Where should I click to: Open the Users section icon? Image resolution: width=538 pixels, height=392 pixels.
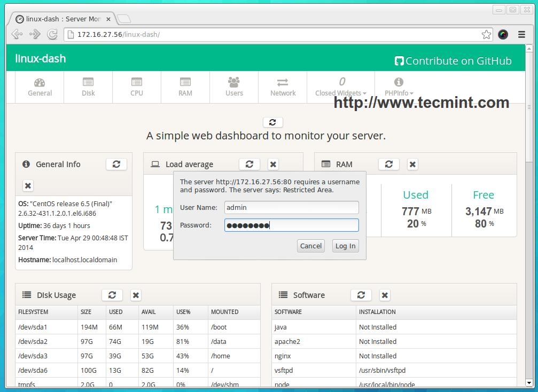(234, 82)
